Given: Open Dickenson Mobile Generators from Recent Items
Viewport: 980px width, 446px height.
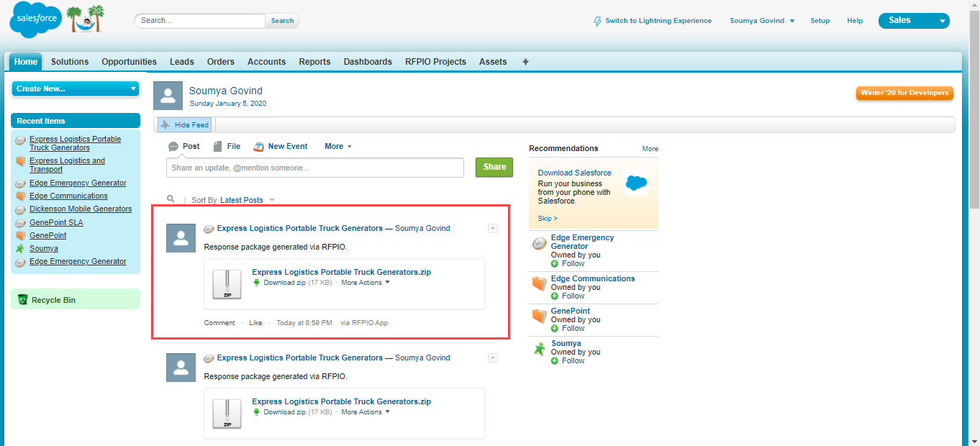Looking at the screenshot, I should tap(81, 209).
